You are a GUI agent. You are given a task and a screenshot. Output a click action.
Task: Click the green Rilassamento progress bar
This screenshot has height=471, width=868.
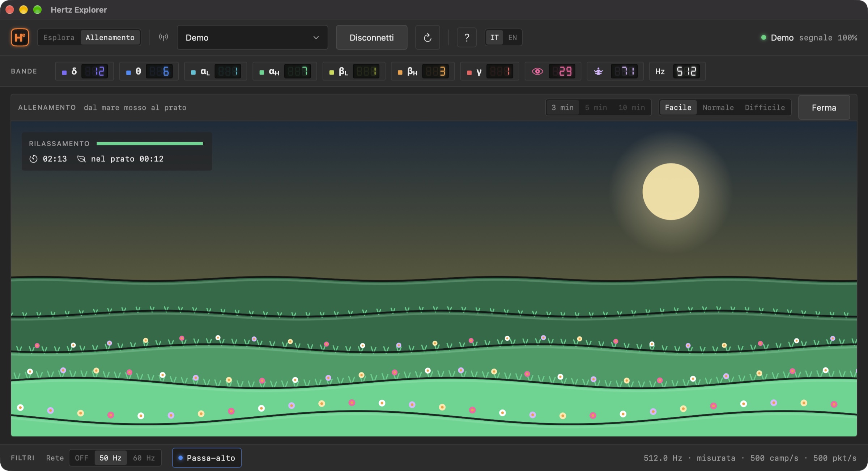tap(150, 144)
